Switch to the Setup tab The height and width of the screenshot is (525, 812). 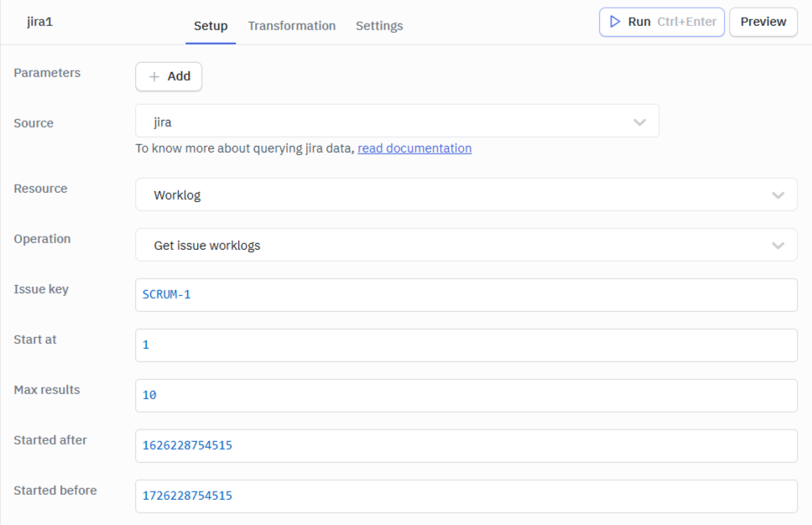point(211,26)
